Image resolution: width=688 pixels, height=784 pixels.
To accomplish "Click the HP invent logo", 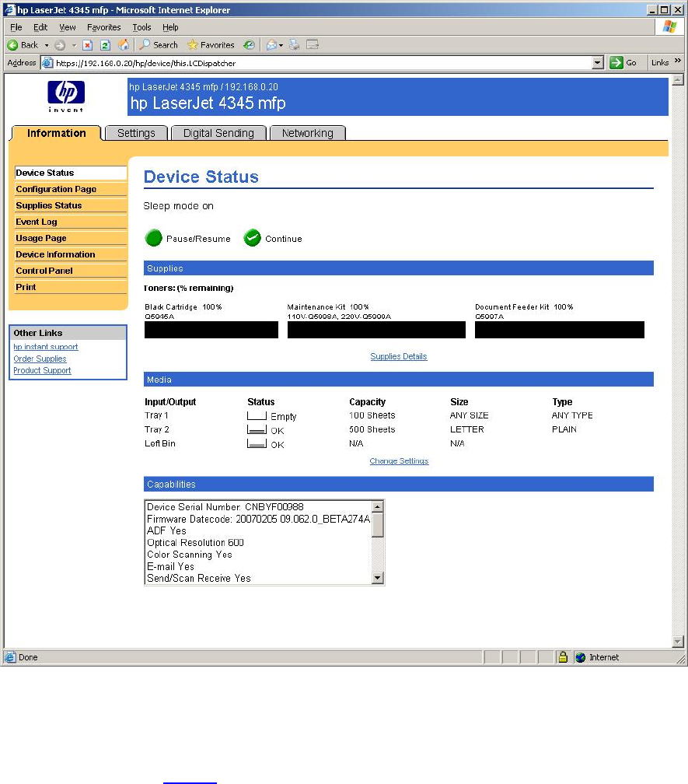I will click(66, 96).
